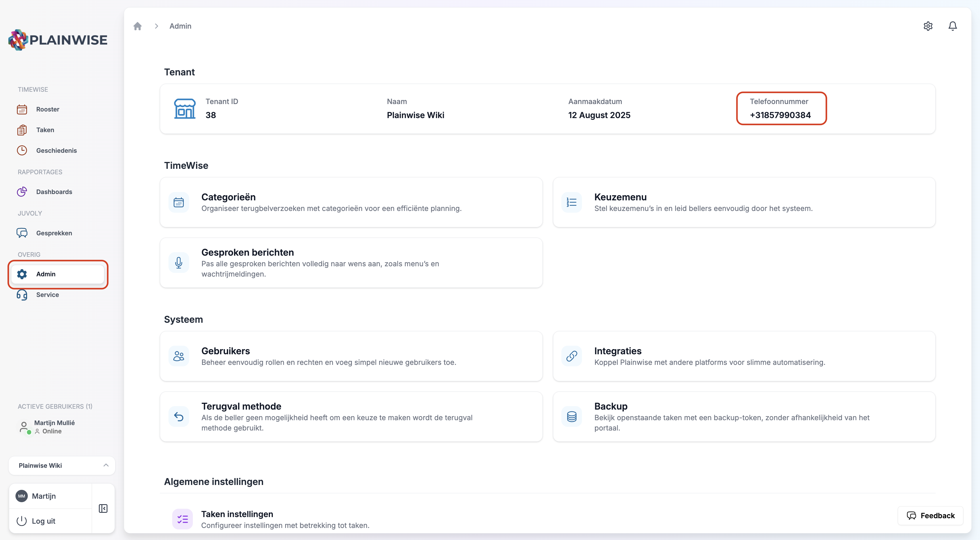Open the Keuzemenu settings card

pyautogui.click(x=744, y=202)
